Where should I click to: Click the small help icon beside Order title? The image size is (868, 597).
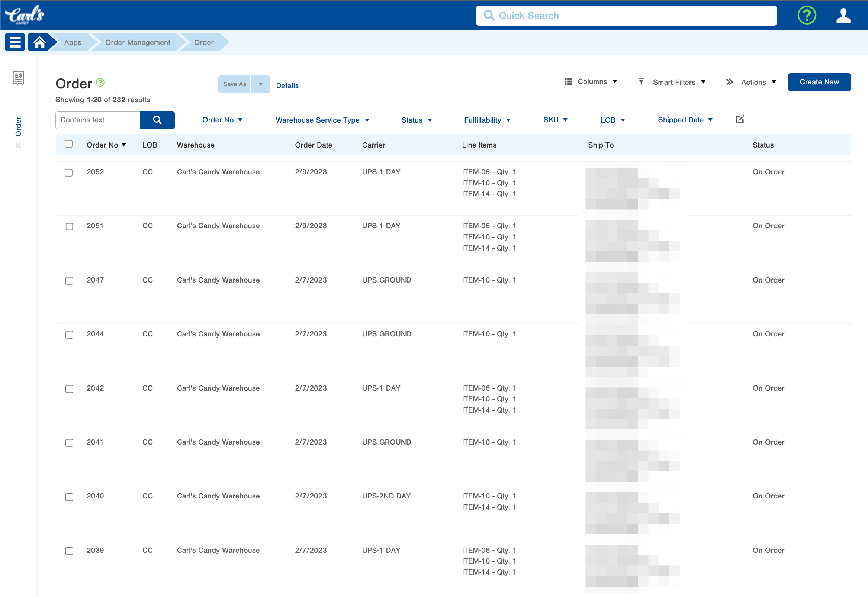[x=100, y=82]
